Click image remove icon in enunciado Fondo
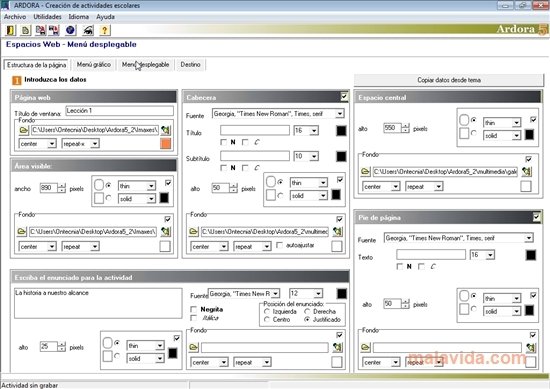Viewport: 550px width, 389px height. 337,348
